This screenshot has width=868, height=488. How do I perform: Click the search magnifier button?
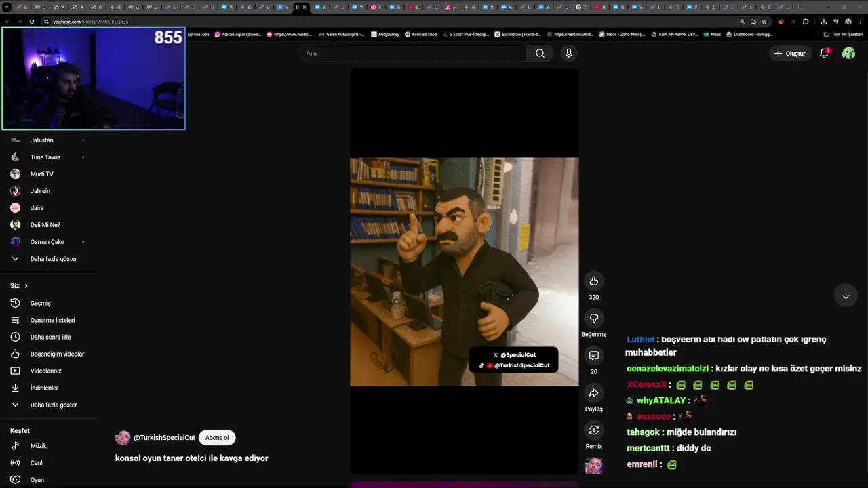tap(540, 53)
